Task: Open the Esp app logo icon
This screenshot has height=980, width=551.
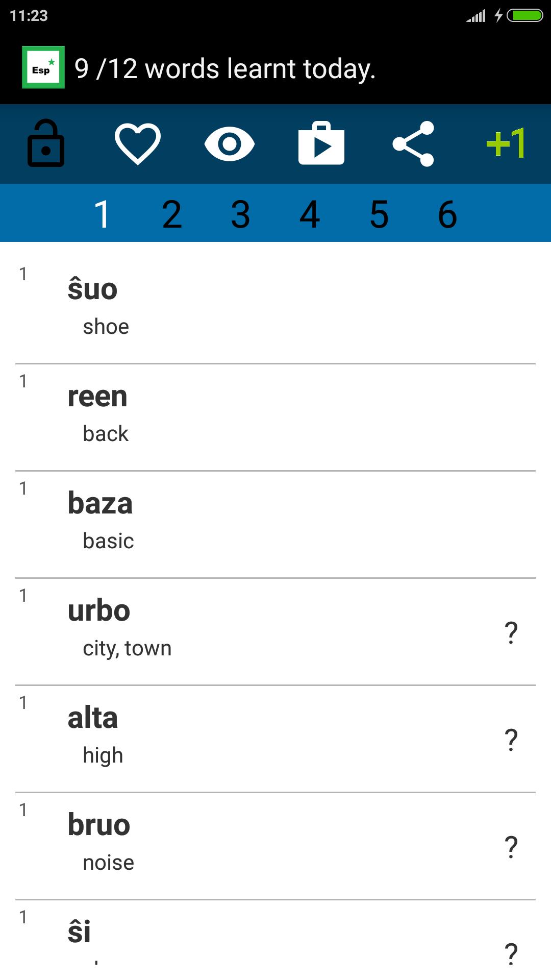Action: point(43,67)
